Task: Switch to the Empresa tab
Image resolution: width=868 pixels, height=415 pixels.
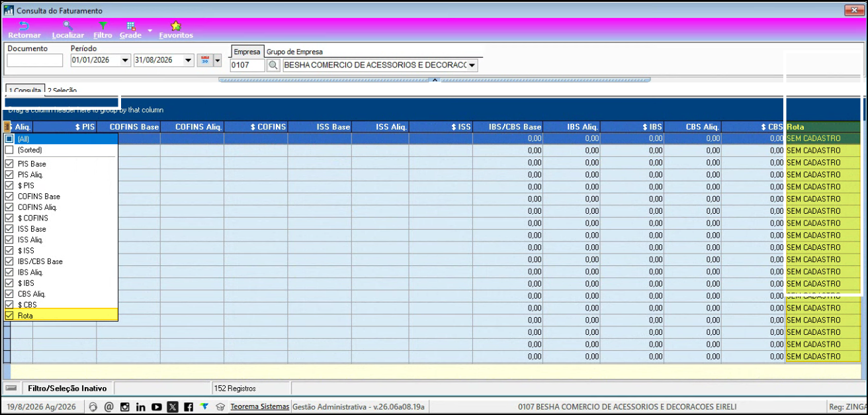Action: [247, 52]
